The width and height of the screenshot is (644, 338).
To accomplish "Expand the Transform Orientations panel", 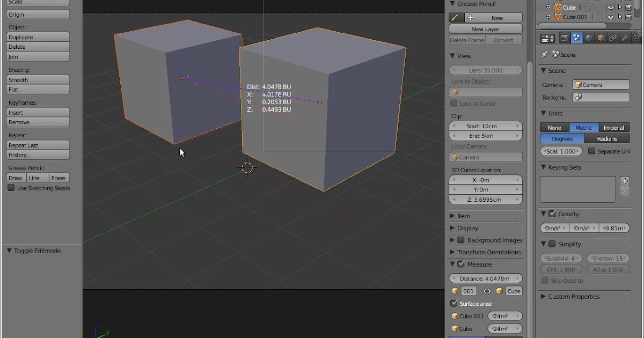I will pos(452,252).
